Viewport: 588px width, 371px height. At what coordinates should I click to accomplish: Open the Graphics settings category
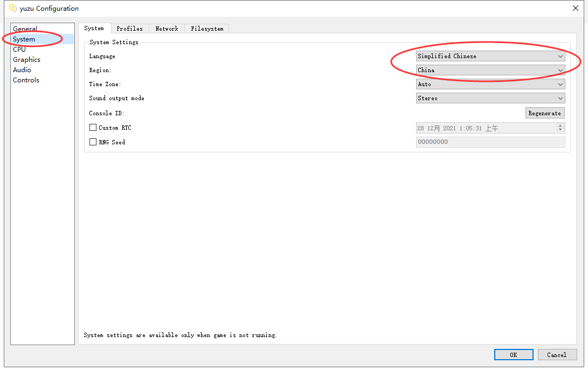click(27, 60)
